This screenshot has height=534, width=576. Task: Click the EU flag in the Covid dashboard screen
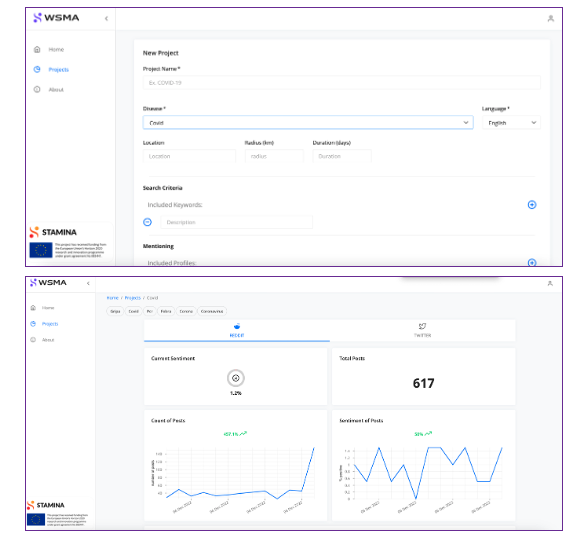(36, 519)
